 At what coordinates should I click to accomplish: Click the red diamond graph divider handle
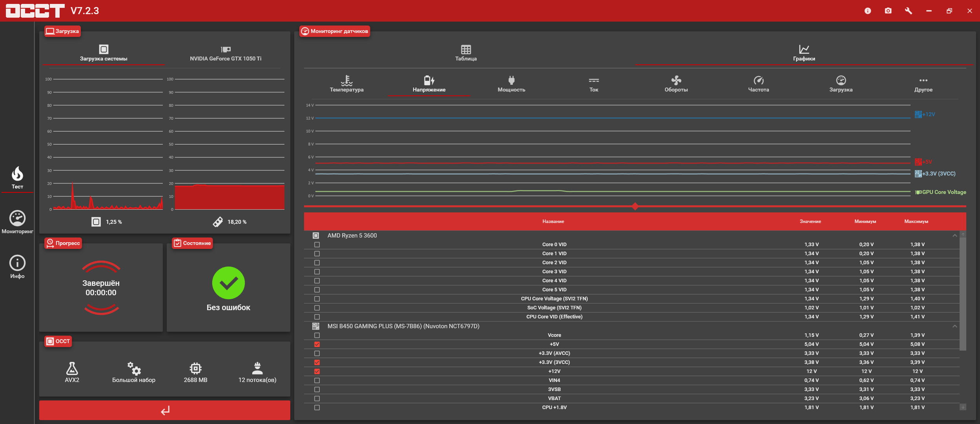click(635, 206)
